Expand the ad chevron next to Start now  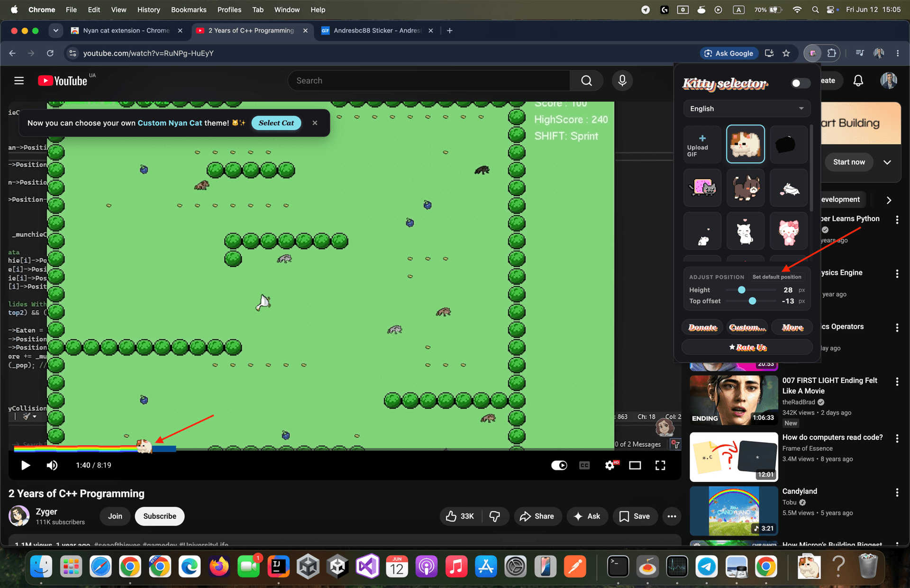tap(887, 162)
